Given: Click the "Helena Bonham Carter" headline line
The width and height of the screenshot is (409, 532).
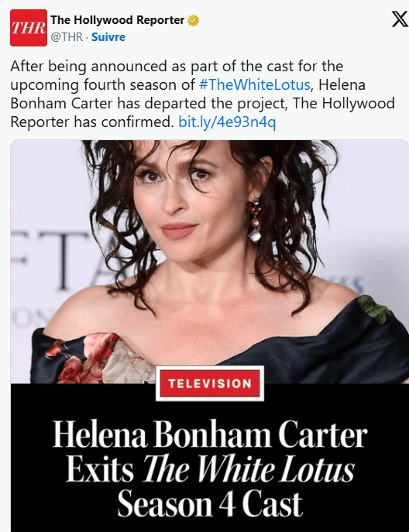Looking at the screenshot, I should 210,434.
